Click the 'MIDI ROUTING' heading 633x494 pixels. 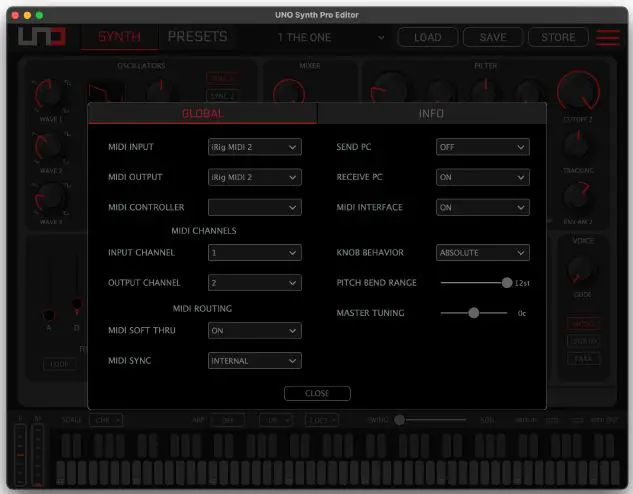[x=202, y=309]
